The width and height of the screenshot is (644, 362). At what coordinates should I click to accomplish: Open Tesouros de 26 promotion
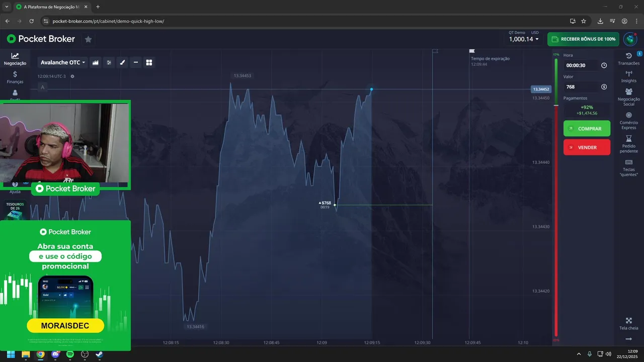click(15, 210)
